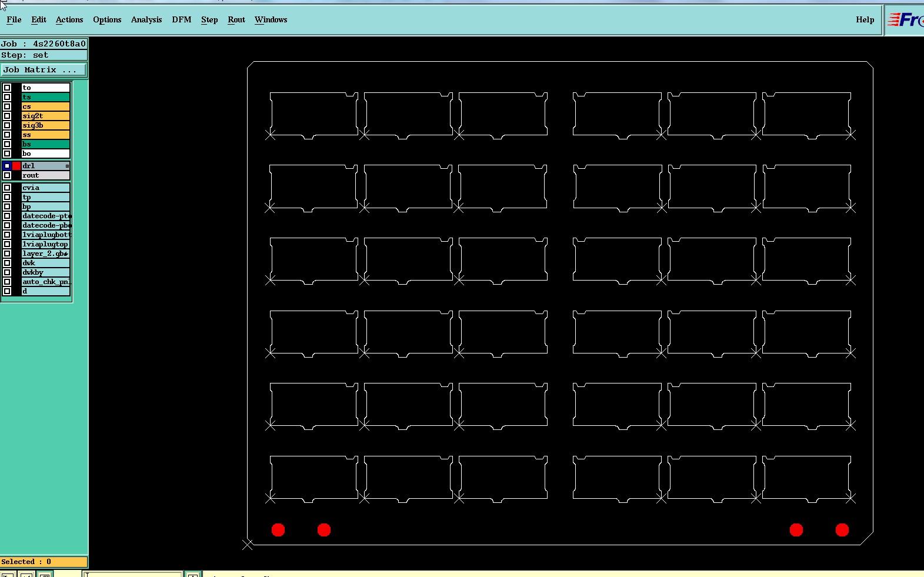Image resolution: width=924 pixels, height=577 pixels.
Task: Uncheck the display checkbox for 'drl' layer
Action: click(7, 166)
